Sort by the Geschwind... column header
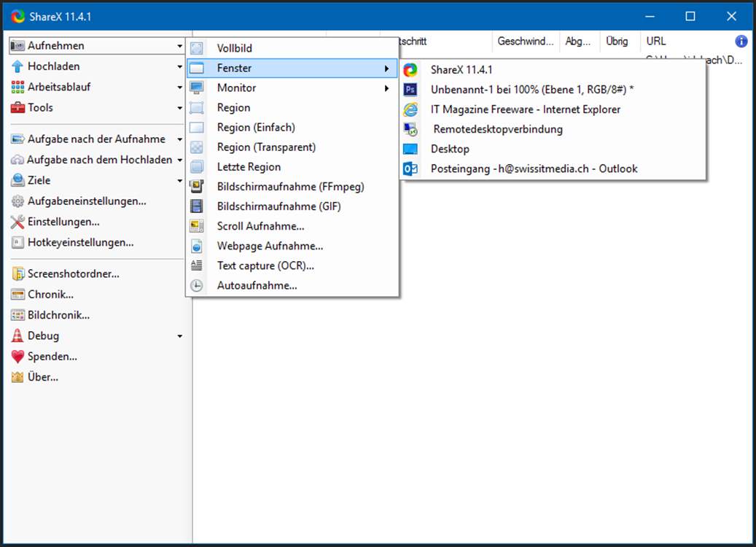The width and height of the screenshot is (756, 547). (526, 42)
